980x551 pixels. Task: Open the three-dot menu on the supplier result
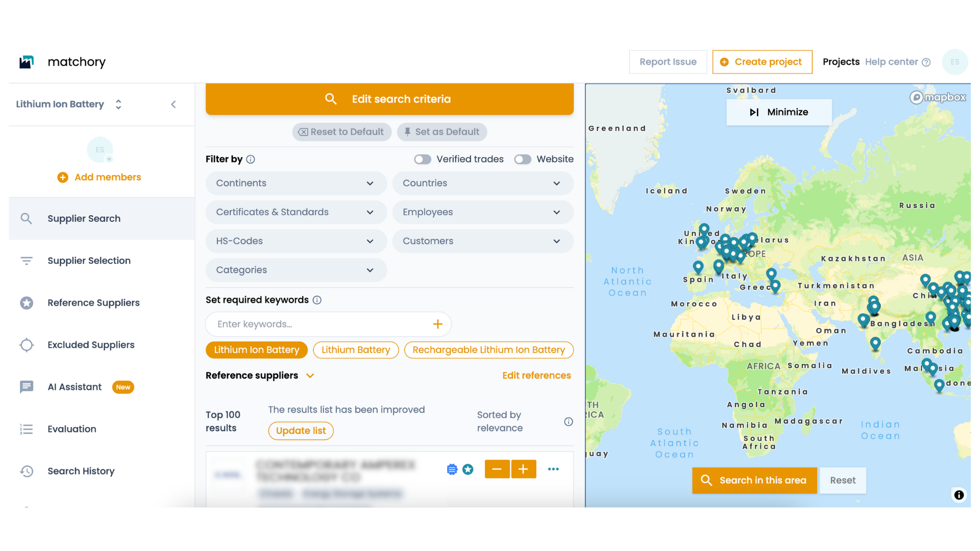pos(553,469)
